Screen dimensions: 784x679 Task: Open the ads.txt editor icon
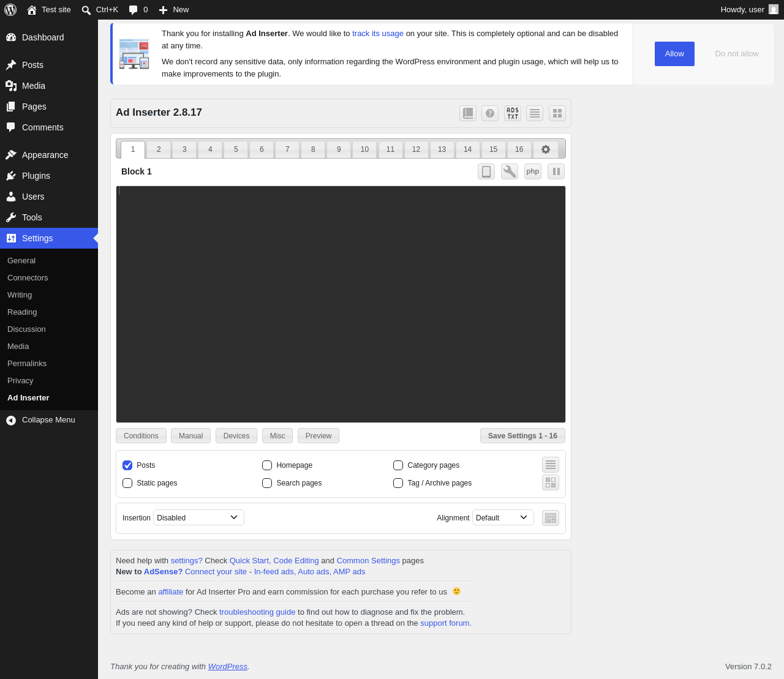pyautogui.click(x=513, y=113)
